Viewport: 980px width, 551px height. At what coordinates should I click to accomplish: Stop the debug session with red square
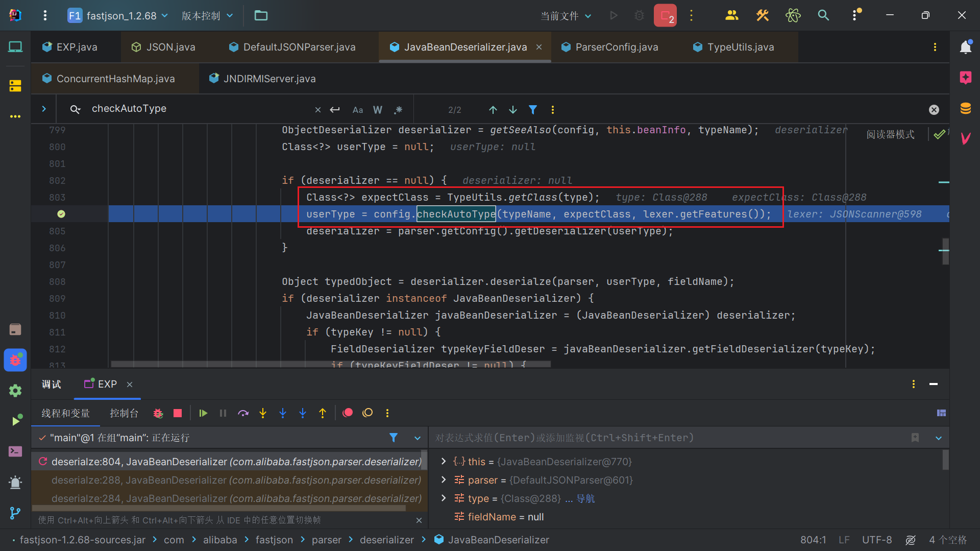click(x=178, y=413)
